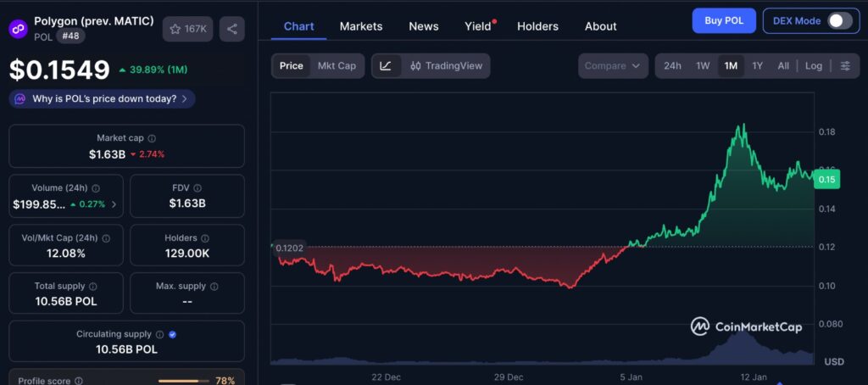
Task: Select the 24h time range
Action: tap(672, 66)
